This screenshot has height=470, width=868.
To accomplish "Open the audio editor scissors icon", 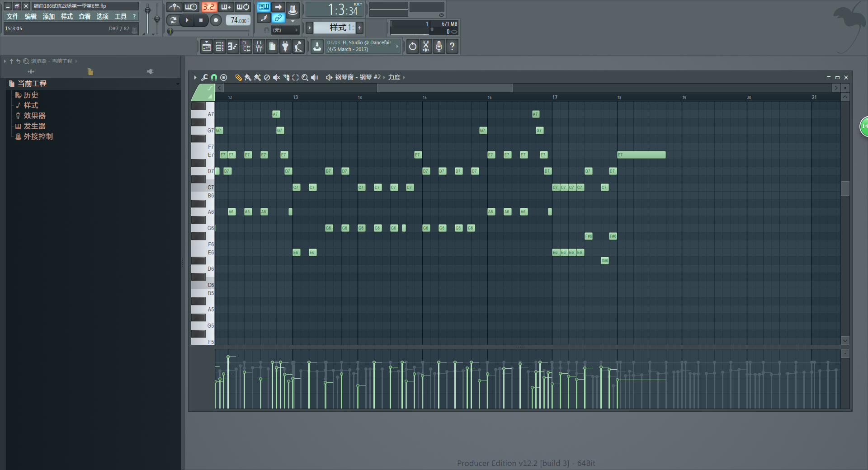I will [426, 47].
